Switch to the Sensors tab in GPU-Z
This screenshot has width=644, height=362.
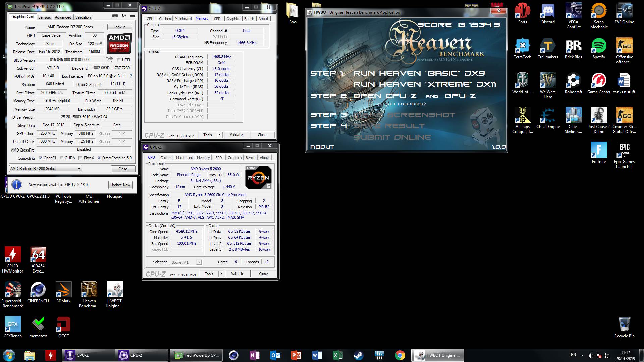(x=44, y=17)
